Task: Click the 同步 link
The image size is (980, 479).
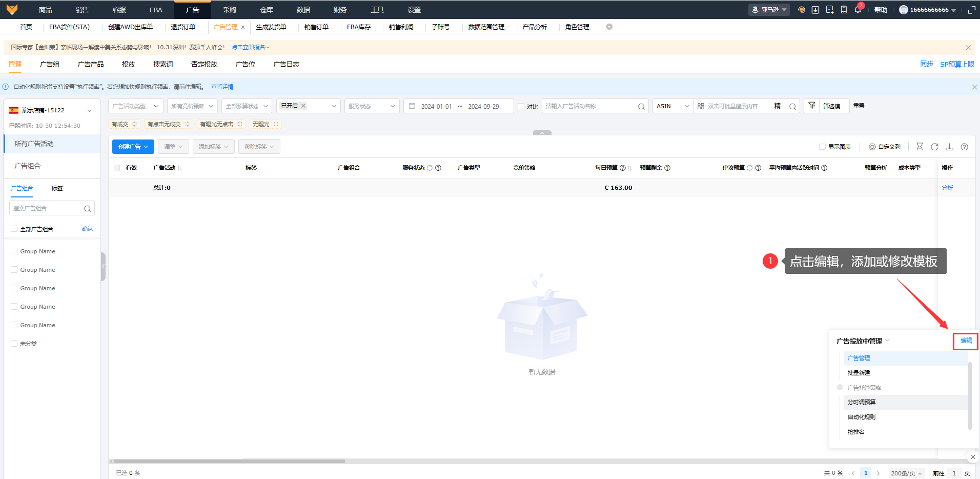Action: pyautogui.click(x=927, y=64)
